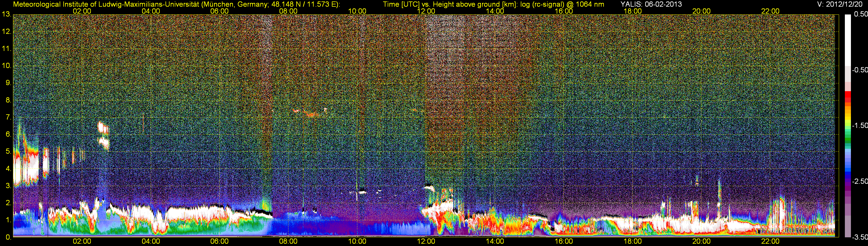This screenshot has height=246, width=868.
Task: Select the "12." height axis label
Action: tap(6, 32)
